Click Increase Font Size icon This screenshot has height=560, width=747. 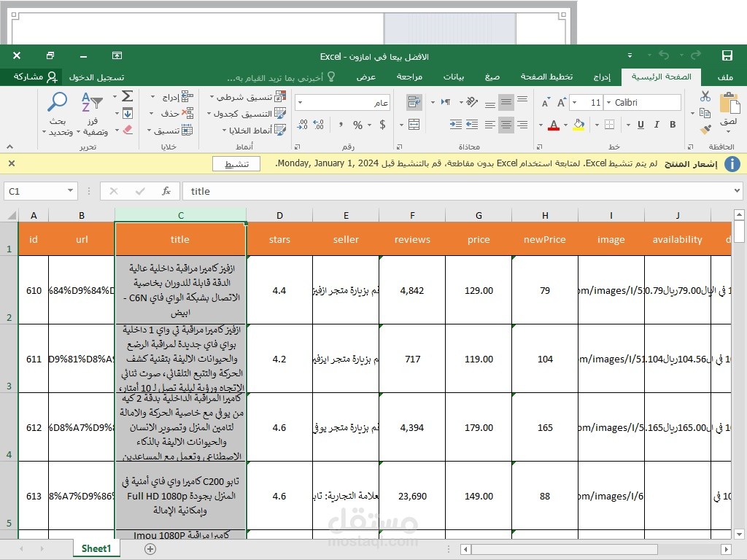(561, 102)
